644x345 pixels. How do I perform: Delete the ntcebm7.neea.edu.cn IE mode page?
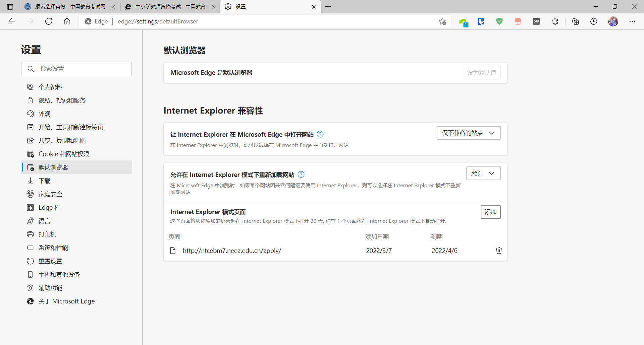tap(499, 251)
